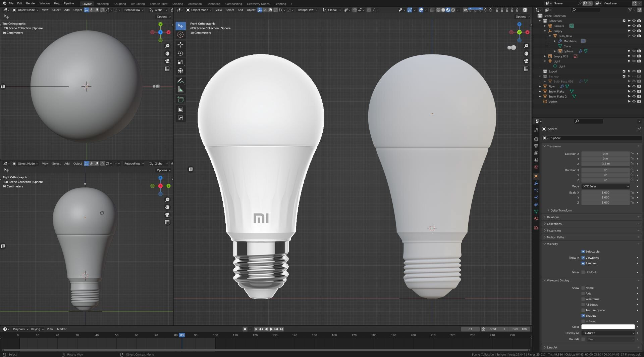Open the Physics properties tab
Screen dimensions: 644x357
click(536, 197)
